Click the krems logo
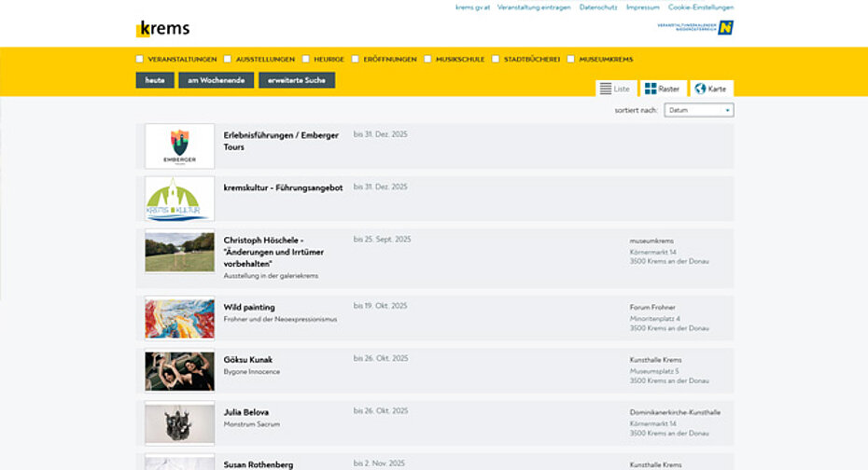868x470 pixels. [162, 29]
